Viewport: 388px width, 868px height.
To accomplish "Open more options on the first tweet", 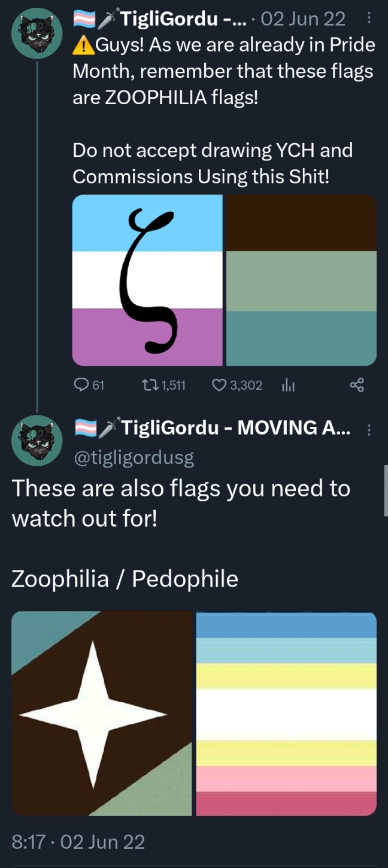I will pyautogui.click(x=368, y=19).
